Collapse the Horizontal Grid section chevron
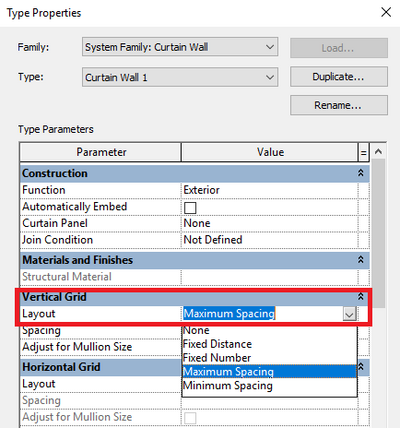The height and width of the screenshot is (428, 400). pos(361,367)
